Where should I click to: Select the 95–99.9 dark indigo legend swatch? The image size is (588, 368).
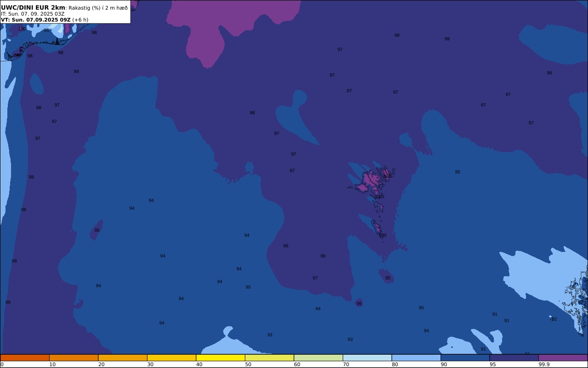514,357
